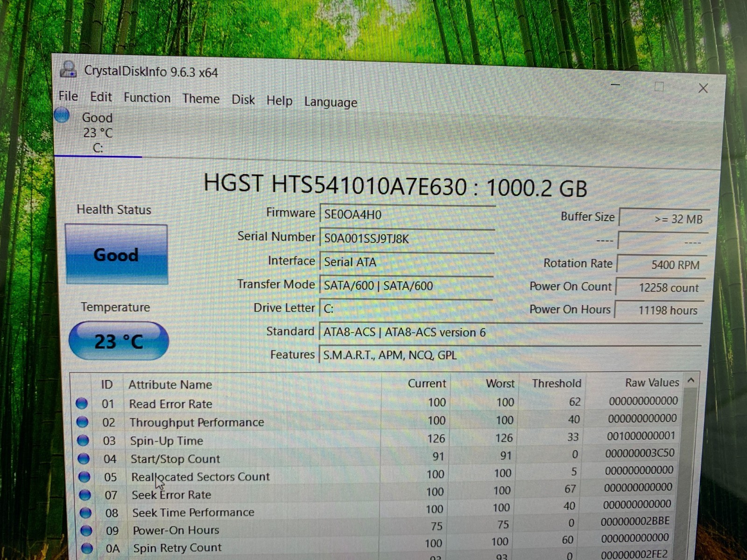Click the Buffer Size value >= 32 MB
The image size is (747, 560).
tap(664, 218)
